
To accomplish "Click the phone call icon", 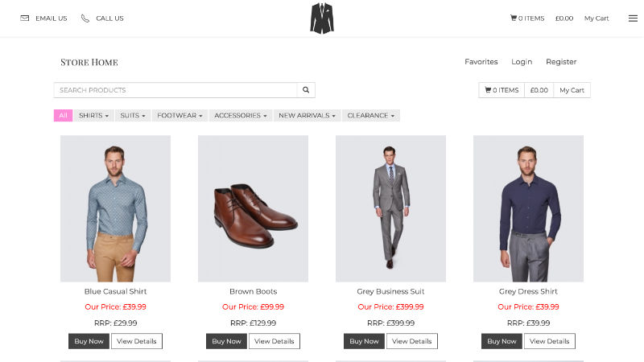I will tap(85, 18).
